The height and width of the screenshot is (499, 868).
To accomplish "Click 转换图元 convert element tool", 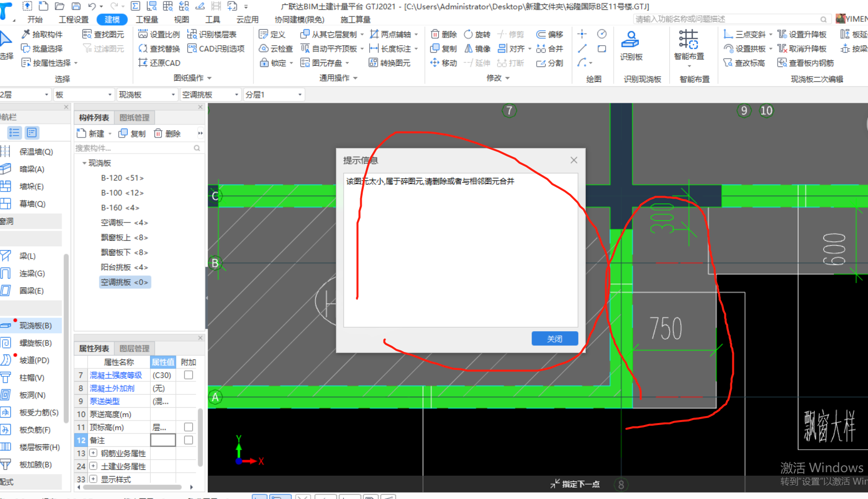I will tap(390, 63).
